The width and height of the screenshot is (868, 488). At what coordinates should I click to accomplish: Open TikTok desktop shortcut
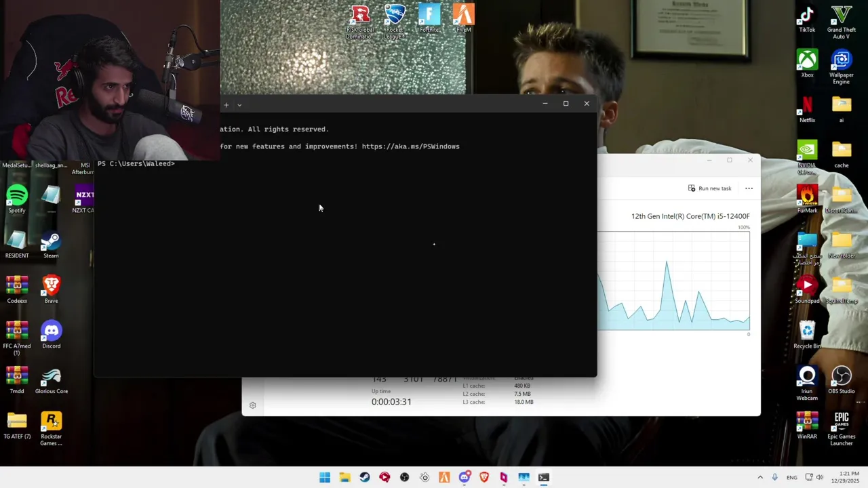click(807, 19)
